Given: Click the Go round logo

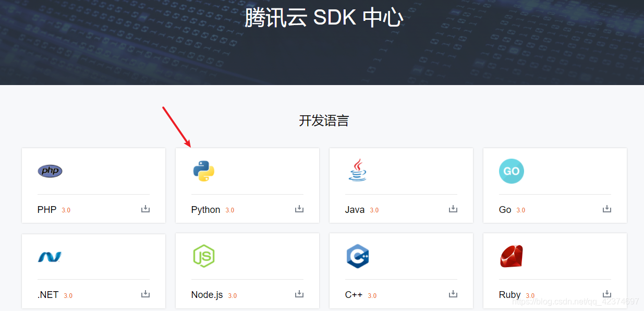Looking at the screenshot, I should point(511,171).
